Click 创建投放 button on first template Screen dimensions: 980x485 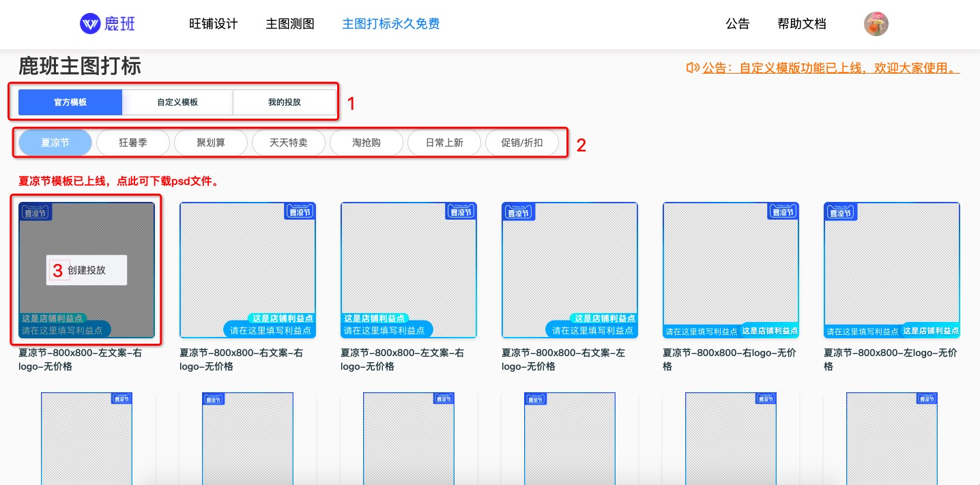87,270
